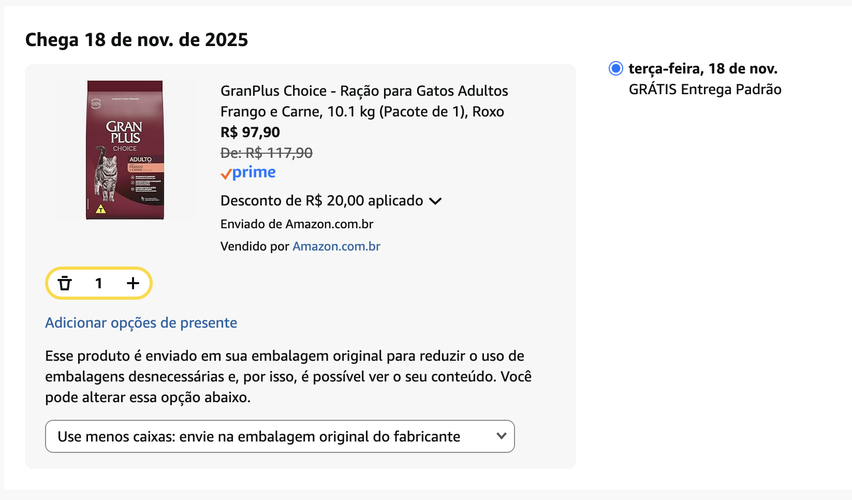Click the struck-through price R$ 117,90
Image resolution: width=852 pixels, height=500 pixels.
266,153
